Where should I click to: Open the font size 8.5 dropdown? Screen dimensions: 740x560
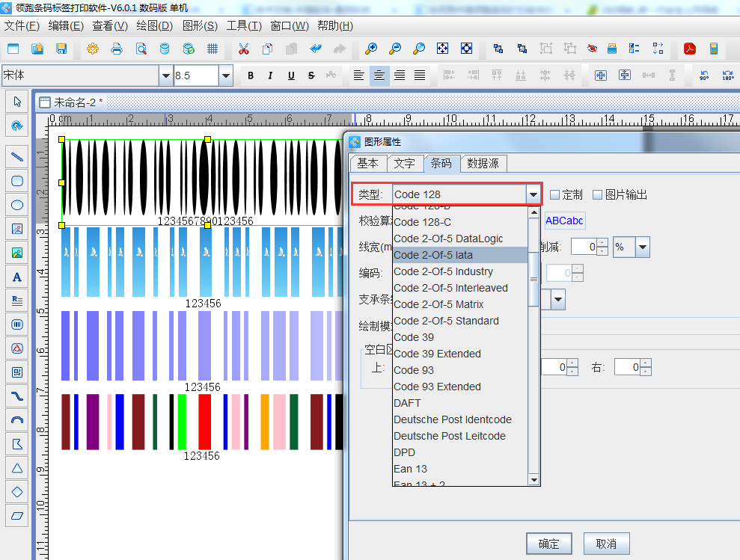(225, 76)
